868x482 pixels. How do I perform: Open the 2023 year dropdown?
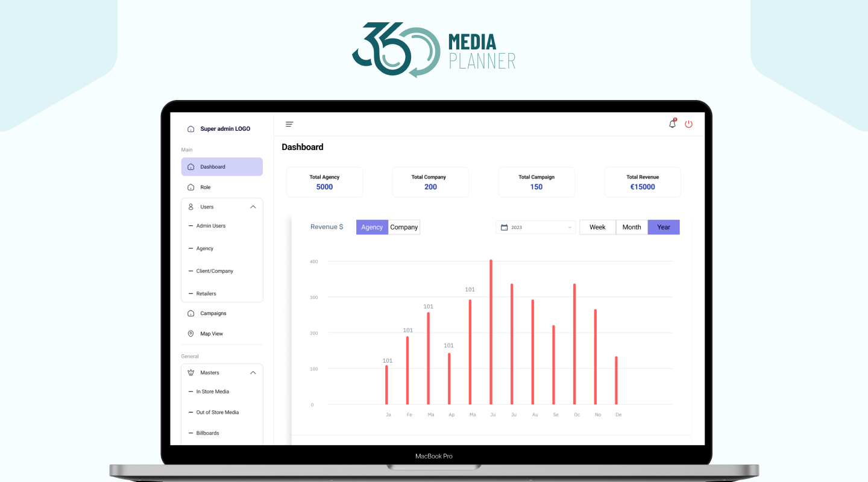coord(536,228)
